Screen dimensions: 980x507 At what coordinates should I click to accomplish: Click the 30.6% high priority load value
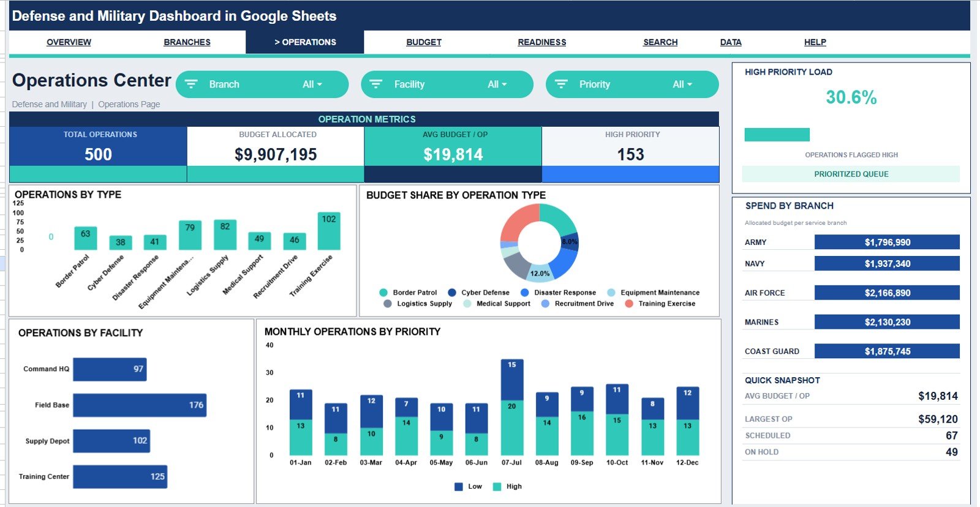(x=851, y=97)
